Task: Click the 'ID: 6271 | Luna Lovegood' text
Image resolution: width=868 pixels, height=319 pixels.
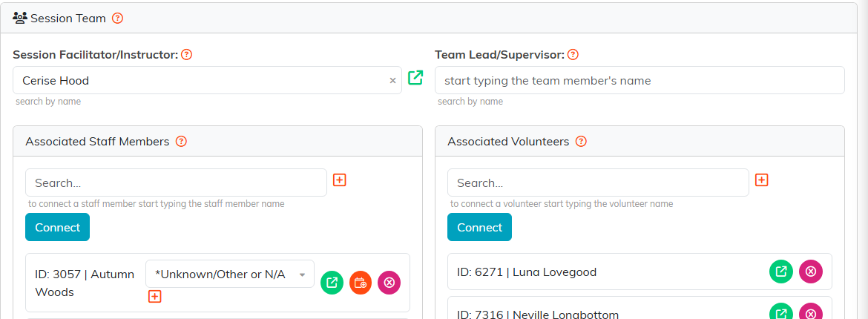Action: 527,272
